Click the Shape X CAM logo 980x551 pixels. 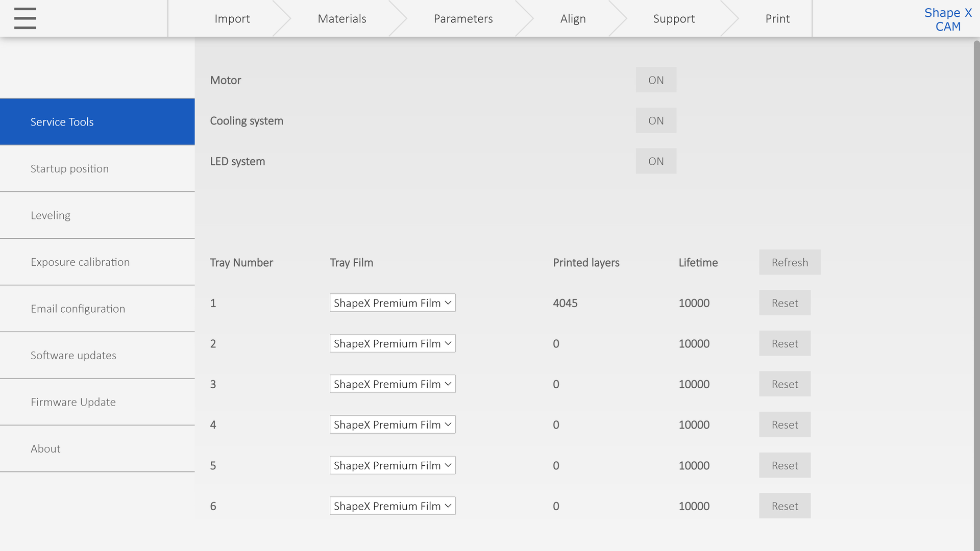tap(947, 19)
